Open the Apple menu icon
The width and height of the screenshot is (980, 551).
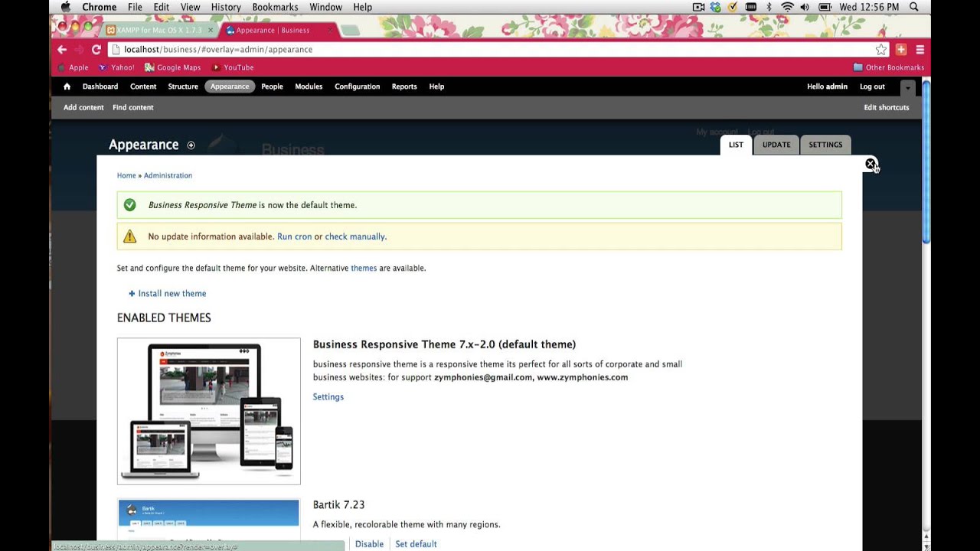(x=67, y=7)
